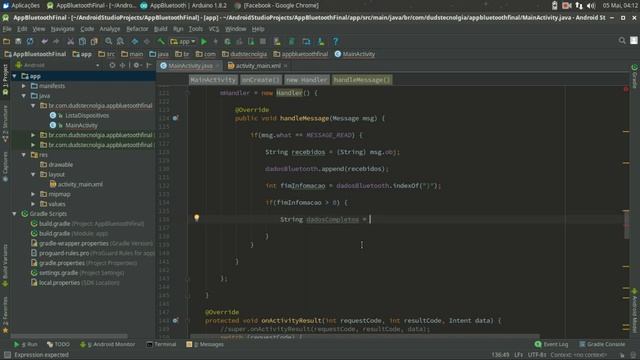The image size is (640, 360).
Task: Open ListaDispositivos class in project tree
Action: click(87, 116)
